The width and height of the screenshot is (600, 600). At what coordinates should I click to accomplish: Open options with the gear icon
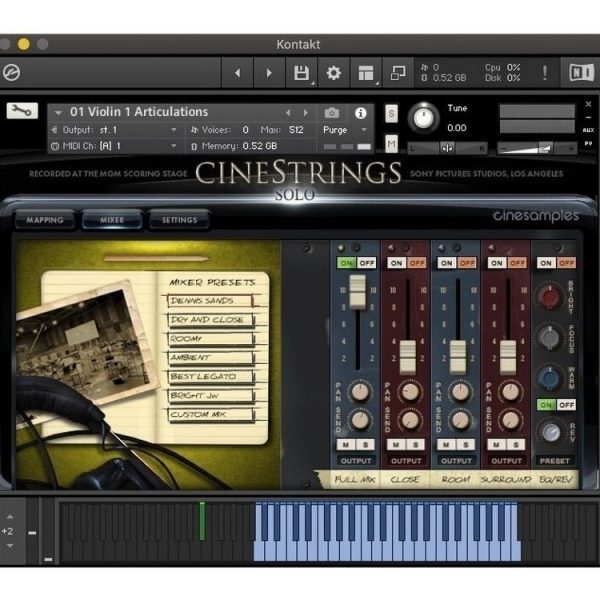(x=333, y=73)
